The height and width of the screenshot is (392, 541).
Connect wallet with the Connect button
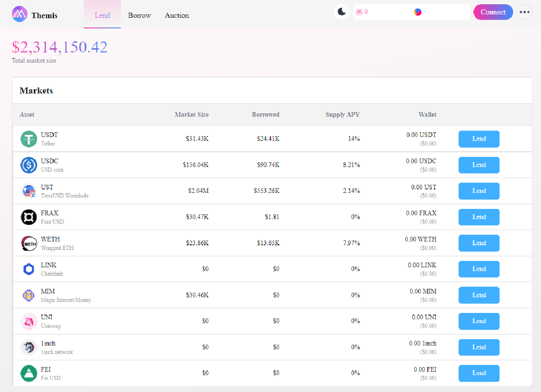coord(493,12)
